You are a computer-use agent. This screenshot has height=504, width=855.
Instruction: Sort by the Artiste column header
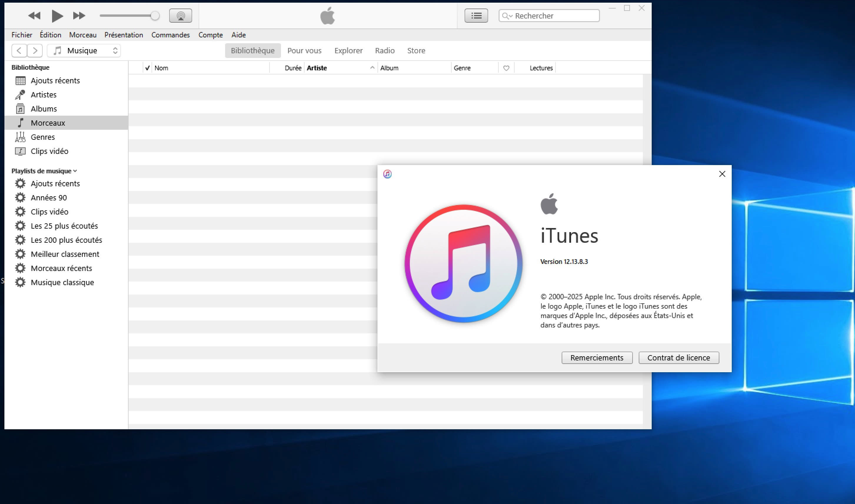coord(341,68)
